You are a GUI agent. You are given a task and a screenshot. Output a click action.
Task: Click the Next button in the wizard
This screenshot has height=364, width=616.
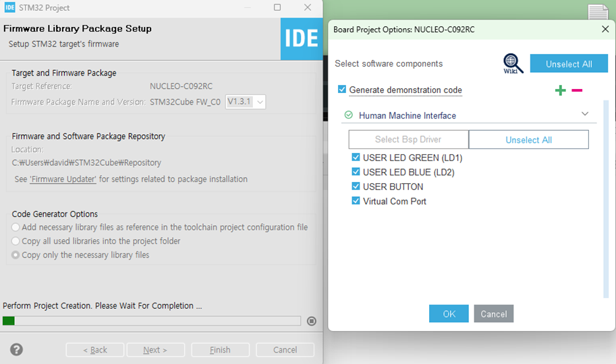pos(156,350)
